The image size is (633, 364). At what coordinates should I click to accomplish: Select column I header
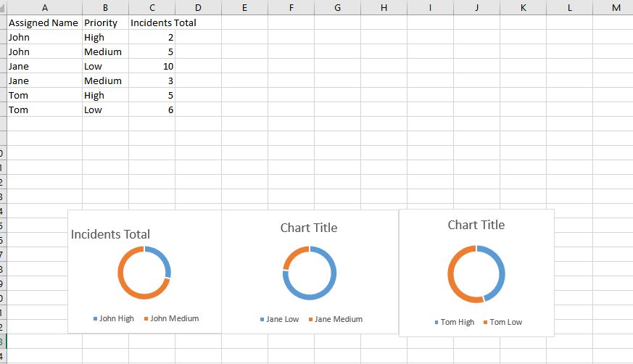pos(431,8)
